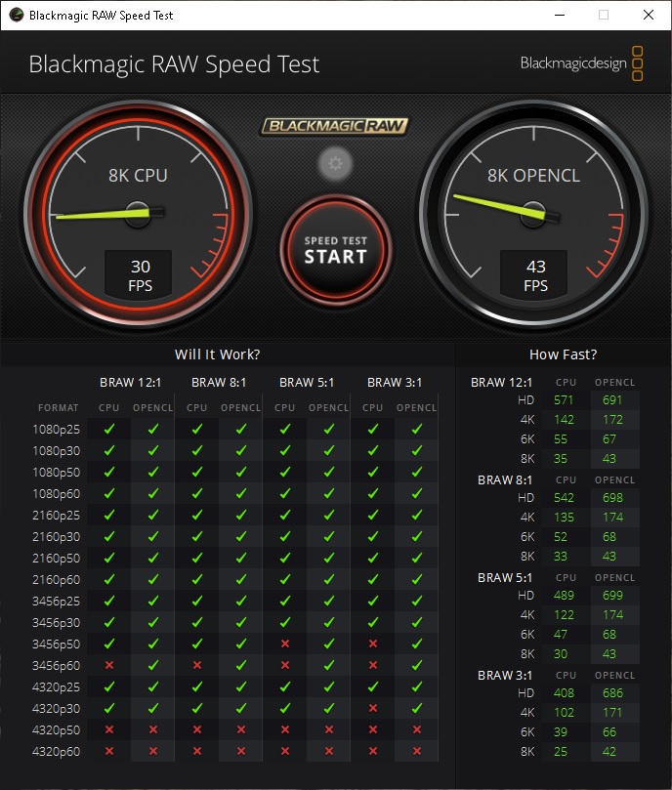The height and width of the screenshot is (790, 672).
Task: Click BRAW 12:1 HD OPENCL value 691
Action: coord(612,400)
